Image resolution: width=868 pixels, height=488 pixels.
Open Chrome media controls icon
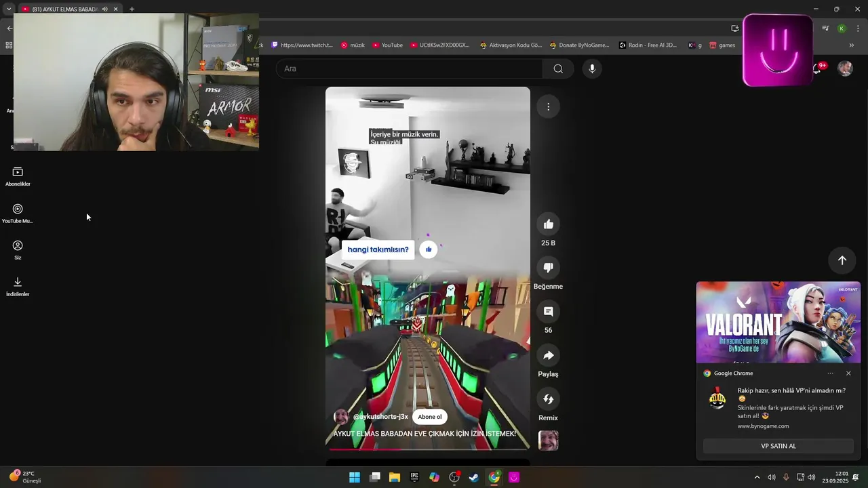(x=825, y=28)
